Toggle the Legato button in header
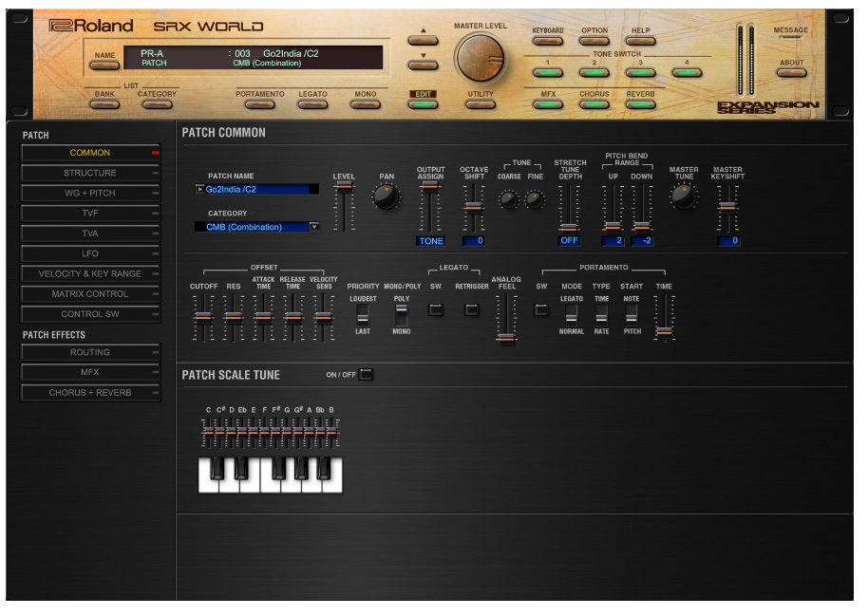Image resolution: width=868 pixels, height=616 pixels. tap(312, 104)
